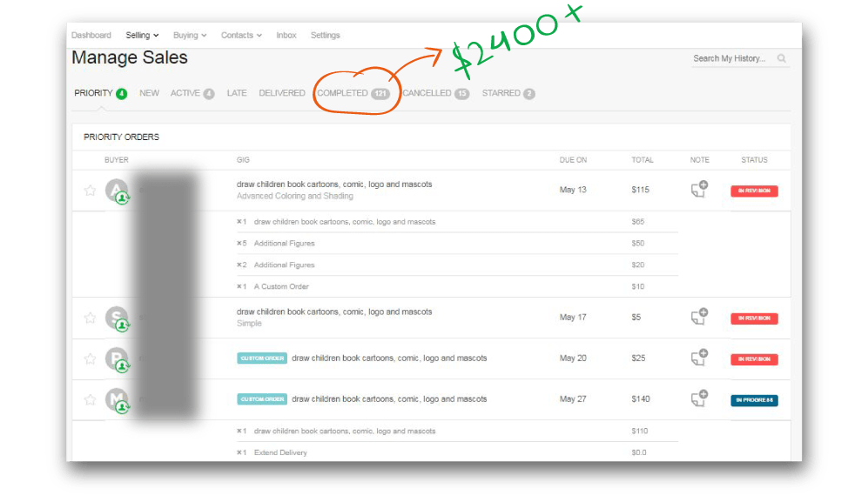Click In Revision status on May 17 order

pyautogui.click(x=754, y=318)
